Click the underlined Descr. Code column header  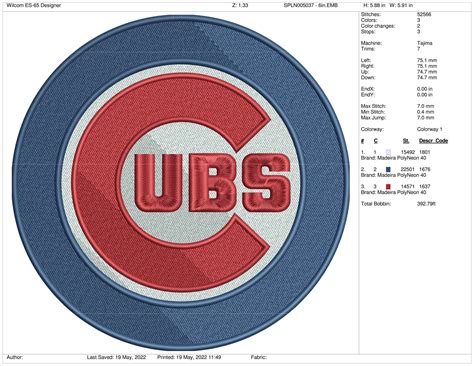[433, 141]
